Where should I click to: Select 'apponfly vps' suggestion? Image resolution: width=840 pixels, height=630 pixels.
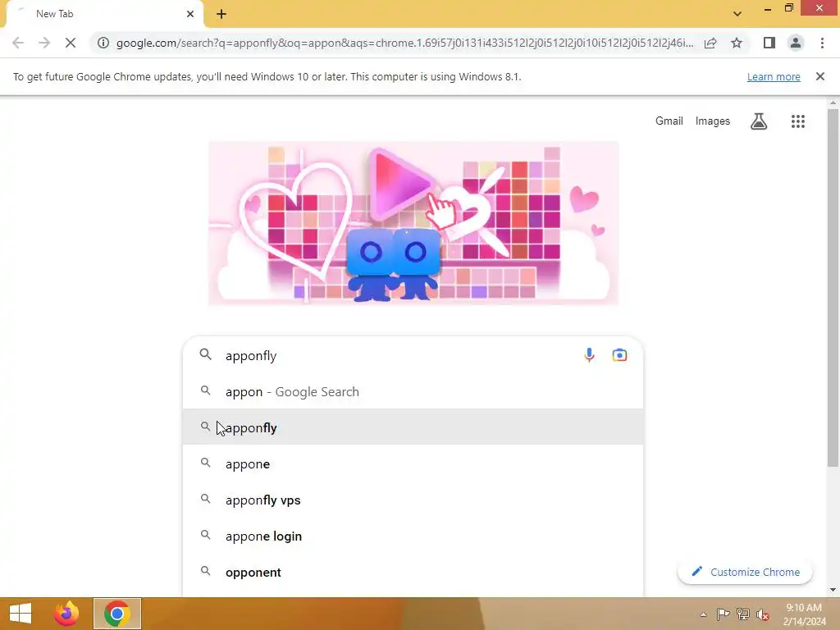click(413, 500)
